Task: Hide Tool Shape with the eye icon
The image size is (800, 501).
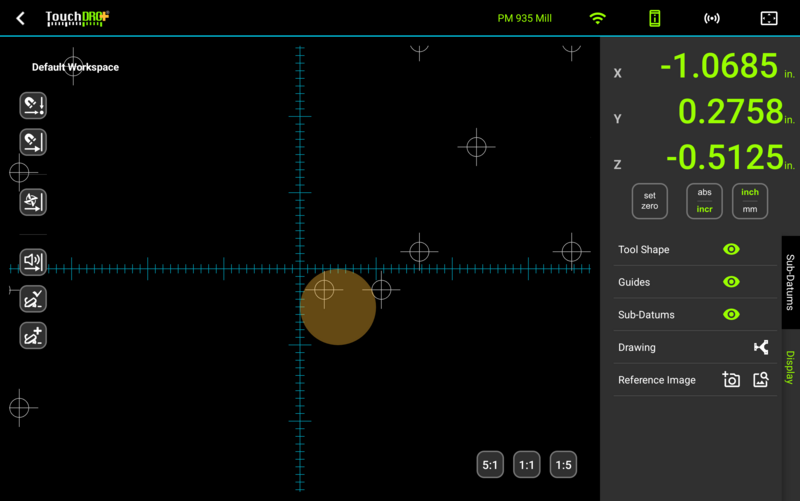Action: [x=731, y=249]
